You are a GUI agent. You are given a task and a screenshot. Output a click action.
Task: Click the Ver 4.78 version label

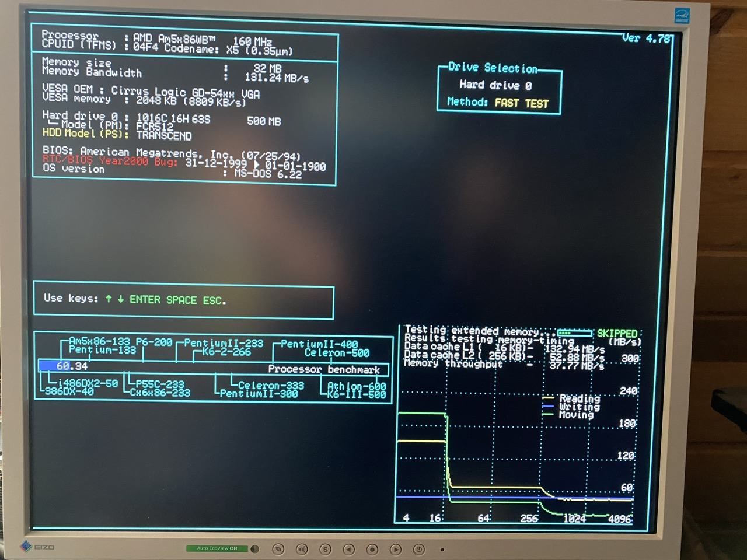point(645,38)
